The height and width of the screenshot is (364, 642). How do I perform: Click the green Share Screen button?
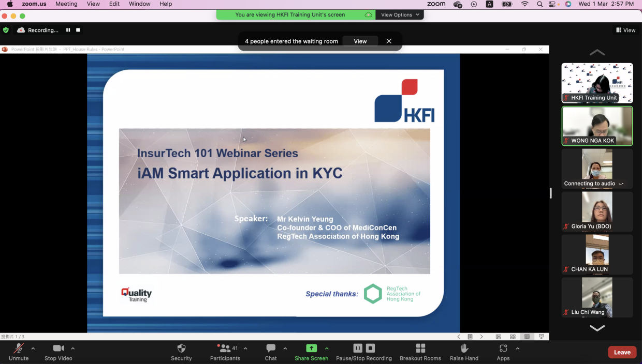click(311, 352)
